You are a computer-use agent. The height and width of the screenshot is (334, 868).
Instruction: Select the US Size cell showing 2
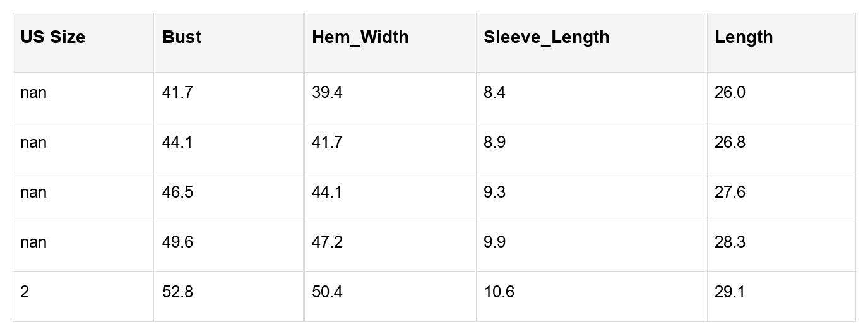click(x=25, y=292)
